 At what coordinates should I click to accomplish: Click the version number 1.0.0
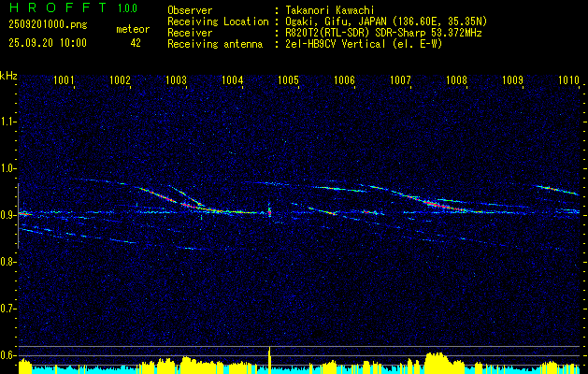point(127,7)
